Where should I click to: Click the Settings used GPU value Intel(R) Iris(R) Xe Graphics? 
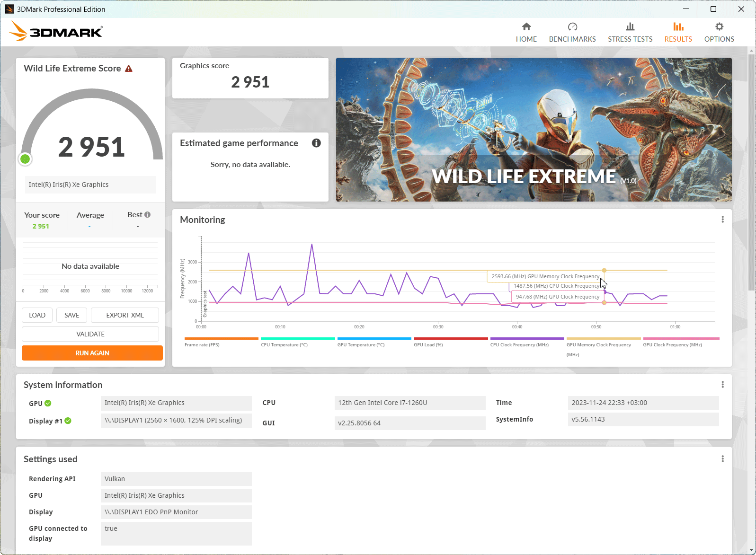click(176, 495)
